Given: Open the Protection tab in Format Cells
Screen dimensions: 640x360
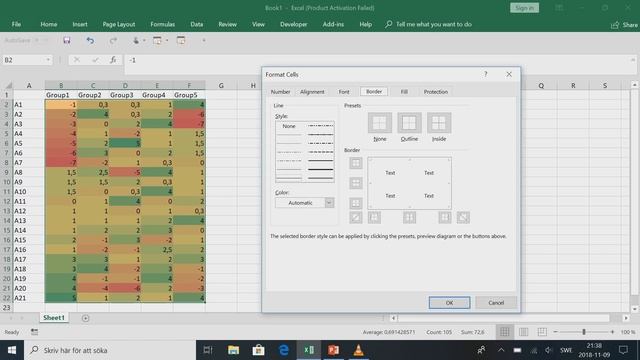Looking at the screenshot, I should (436, 92).
